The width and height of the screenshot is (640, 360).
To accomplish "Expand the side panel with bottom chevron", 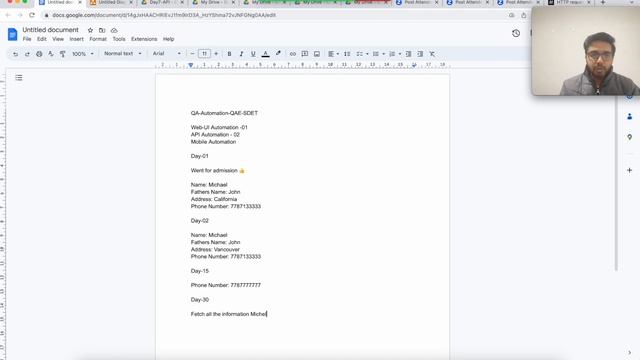I will pos(629,352).
